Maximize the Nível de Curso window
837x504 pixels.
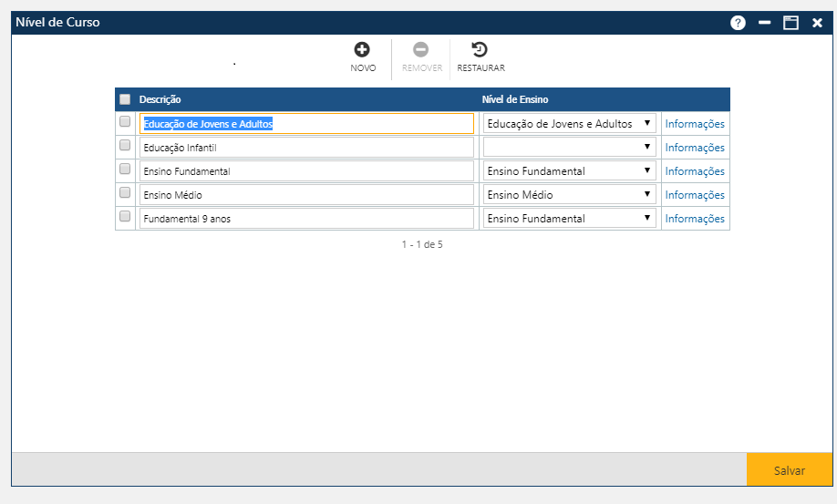(790, 23)
